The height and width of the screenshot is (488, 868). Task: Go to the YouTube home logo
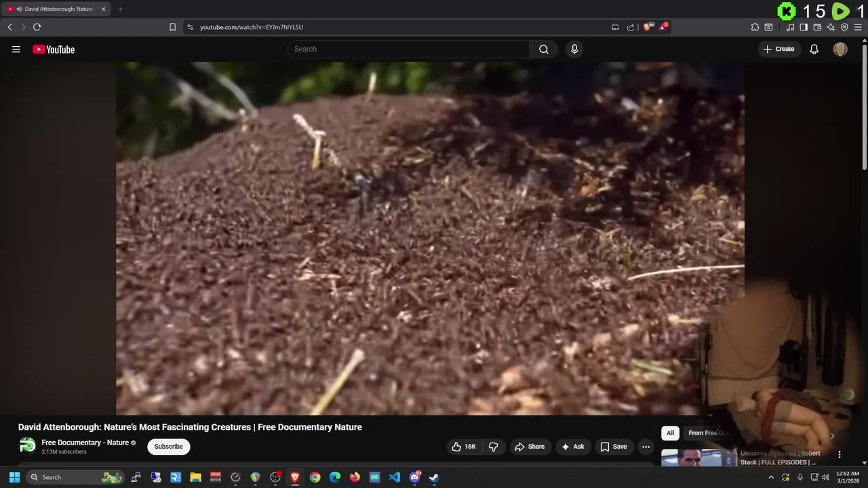tap(54, 49)
